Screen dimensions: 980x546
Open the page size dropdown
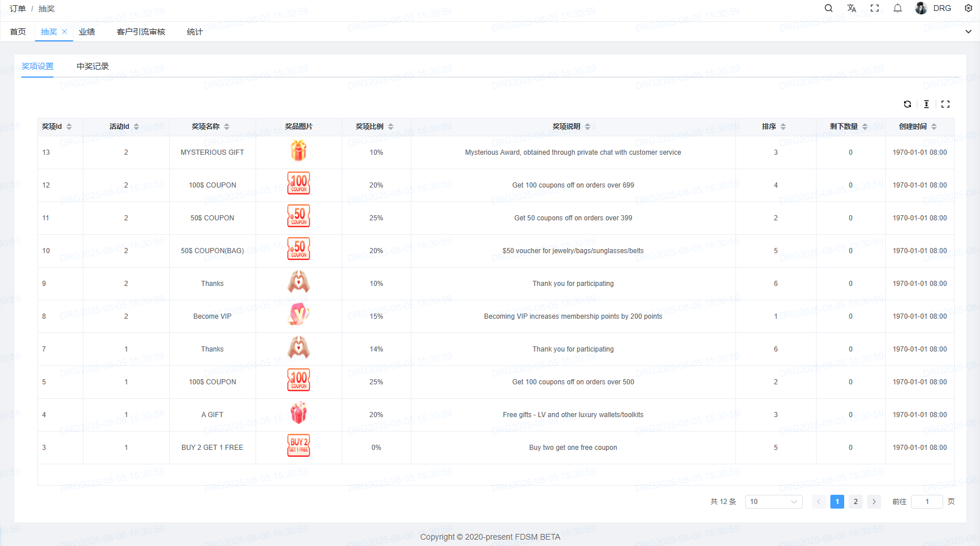click(x=773, y=502)
